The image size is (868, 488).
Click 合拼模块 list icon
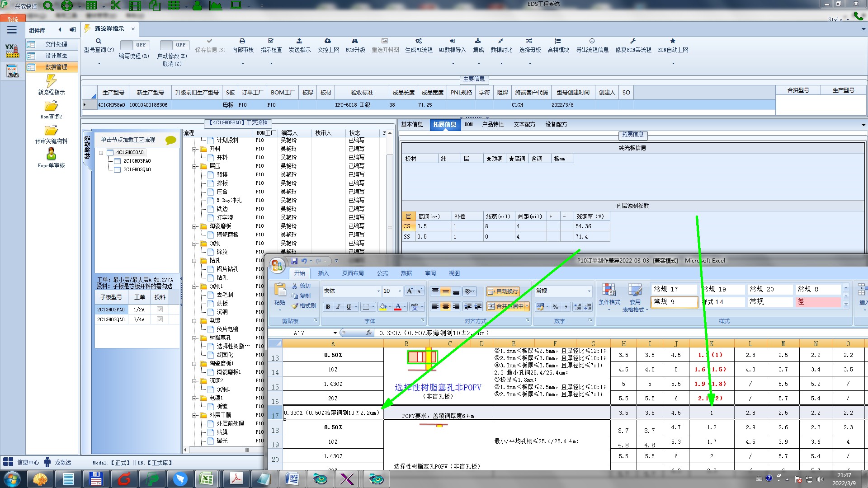pyautogui.click(x=558, y=41)
